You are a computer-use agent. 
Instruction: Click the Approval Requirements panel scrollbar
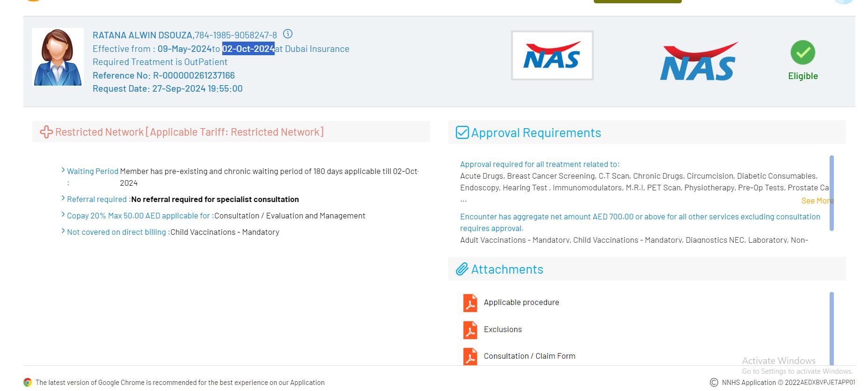pyautogui.click(x=832, y=193)
